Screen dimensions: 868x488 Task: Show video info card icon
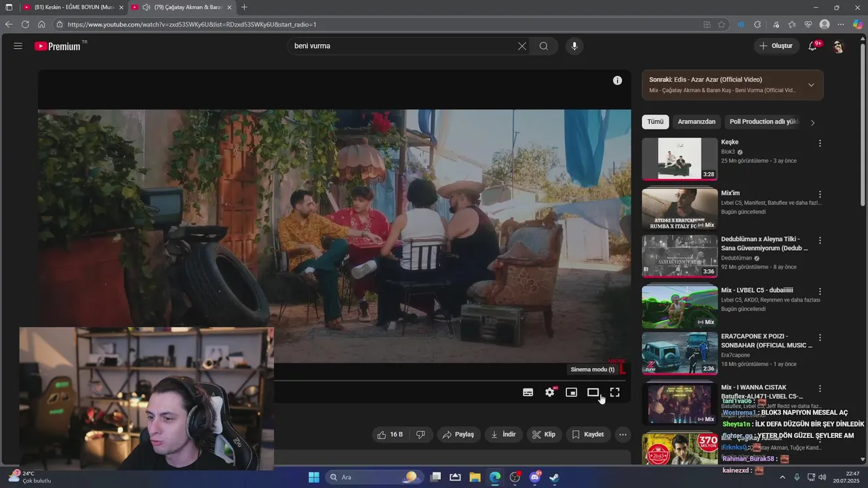(x=617, y=80)
